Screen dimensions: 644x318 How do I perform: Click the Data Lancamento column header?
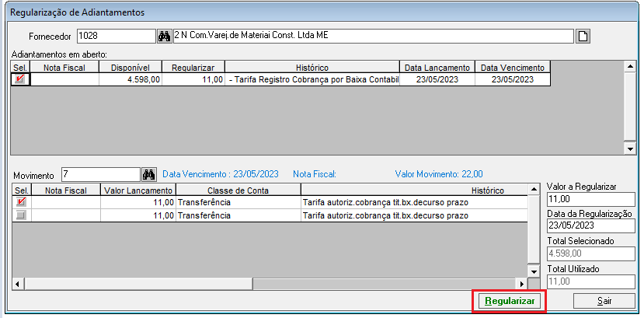437,68
